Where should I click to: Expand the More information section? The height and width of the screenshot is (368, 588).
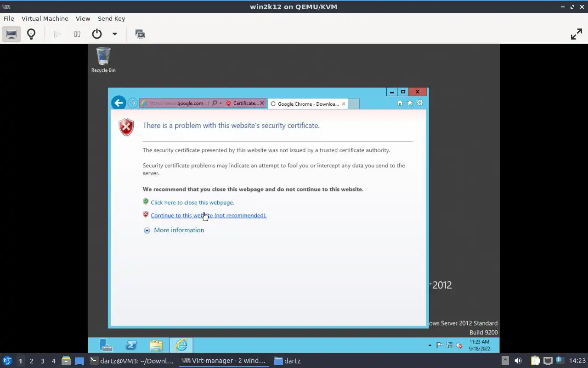[174, 230]
